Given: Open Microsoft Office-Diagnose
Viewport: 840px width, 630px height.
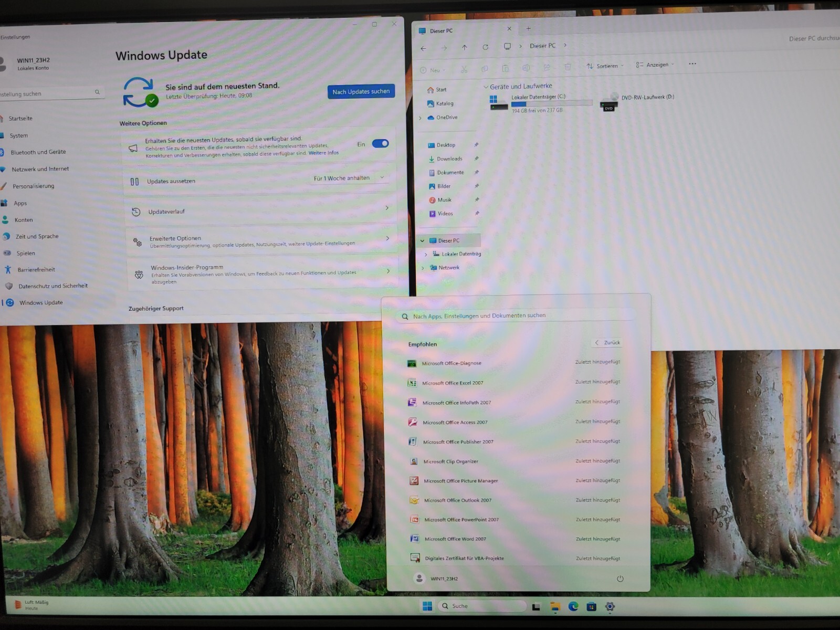Looking at the screenshot, I should coord(514,363).
